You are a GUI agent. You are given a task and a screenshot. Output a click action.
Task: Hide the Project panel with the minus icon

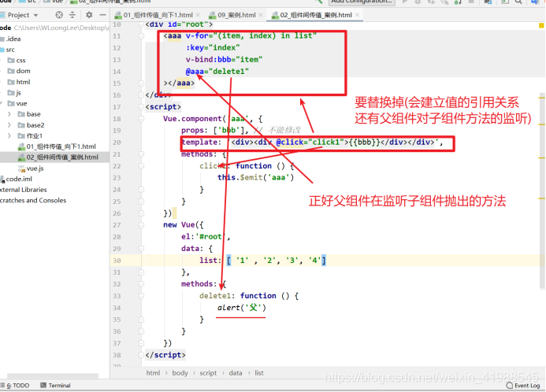[x=102, y=15]
